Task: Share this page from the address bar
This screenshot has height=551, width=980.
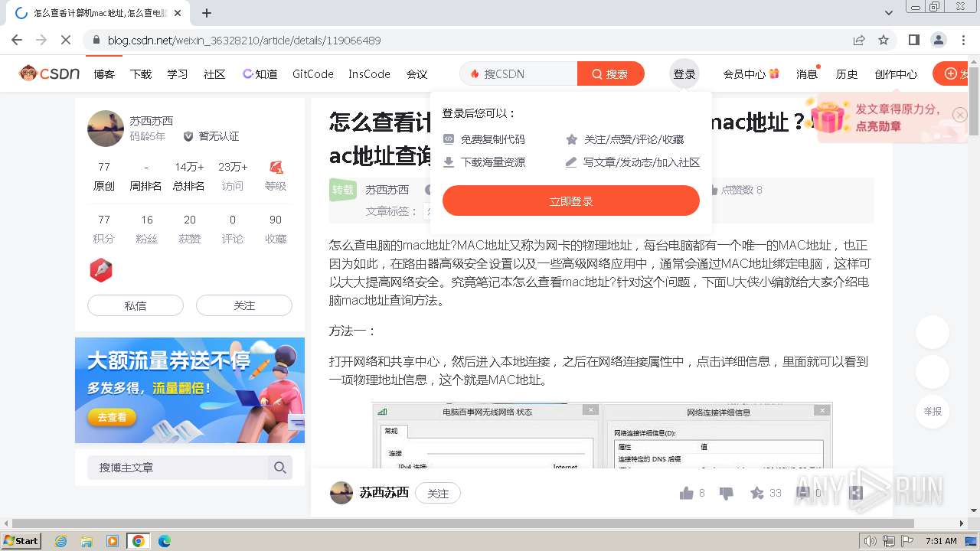Action: click(859, 40)
